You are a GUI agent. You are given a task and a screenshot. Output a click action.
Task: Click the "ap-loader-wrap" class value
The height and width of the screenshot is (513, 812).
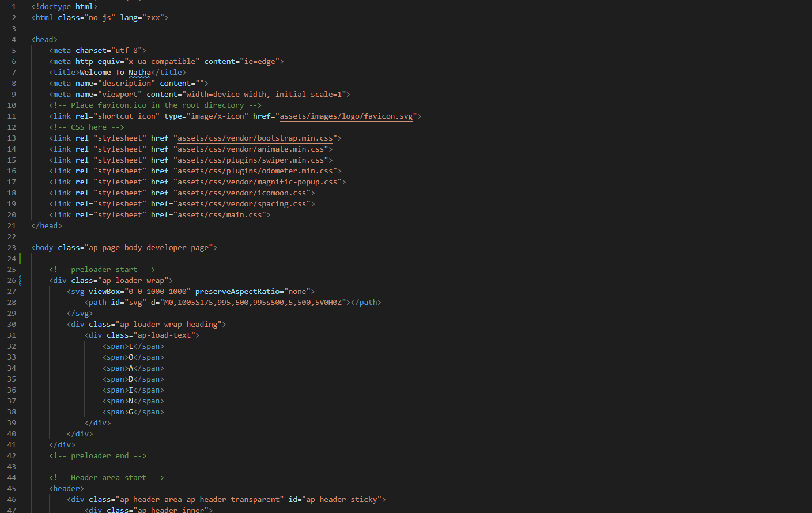[133, 281]
